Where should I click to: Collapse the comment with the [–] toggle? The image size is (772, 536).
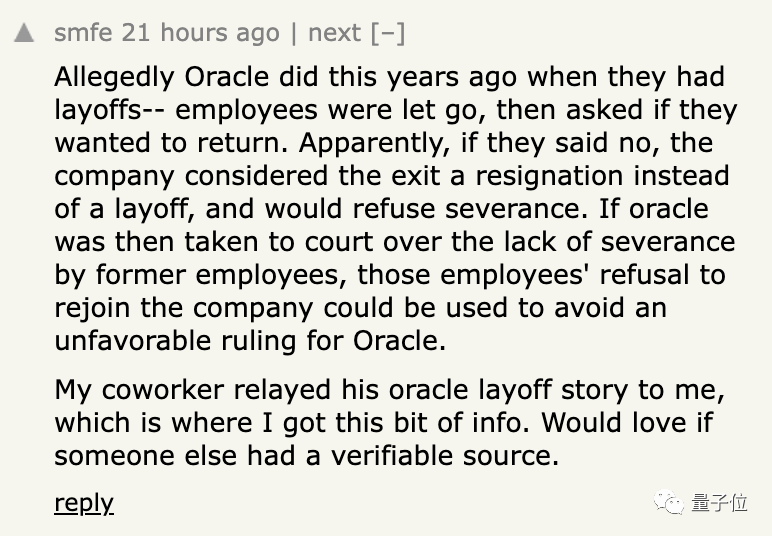click(x=387, y=32)
